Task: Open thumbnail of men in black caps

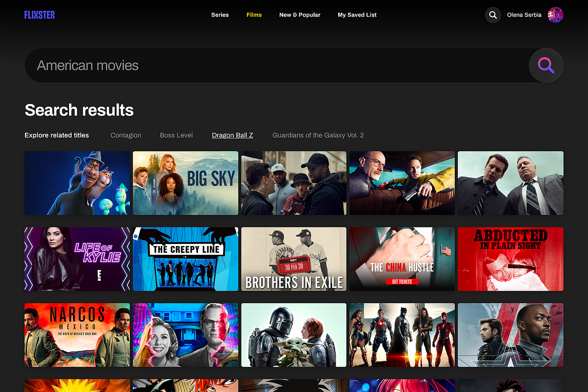Action: (x=294, y=183)
